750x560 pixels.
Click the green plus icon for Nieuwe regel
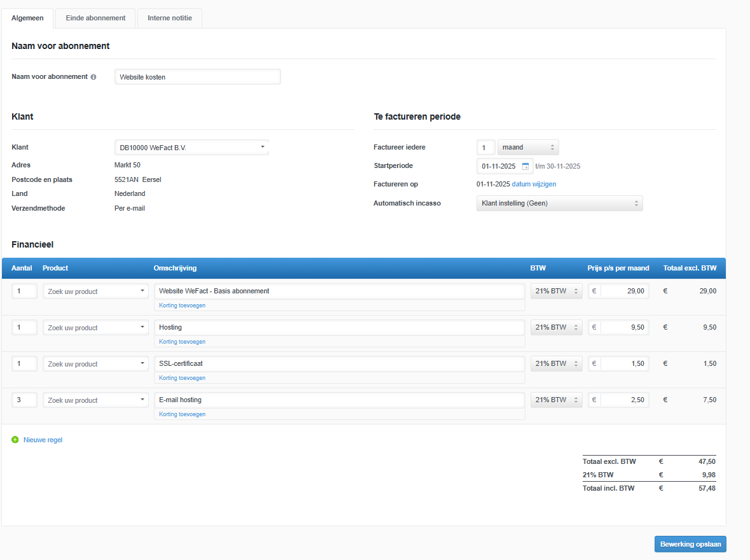pyautogui.click(x=15, y=440)
